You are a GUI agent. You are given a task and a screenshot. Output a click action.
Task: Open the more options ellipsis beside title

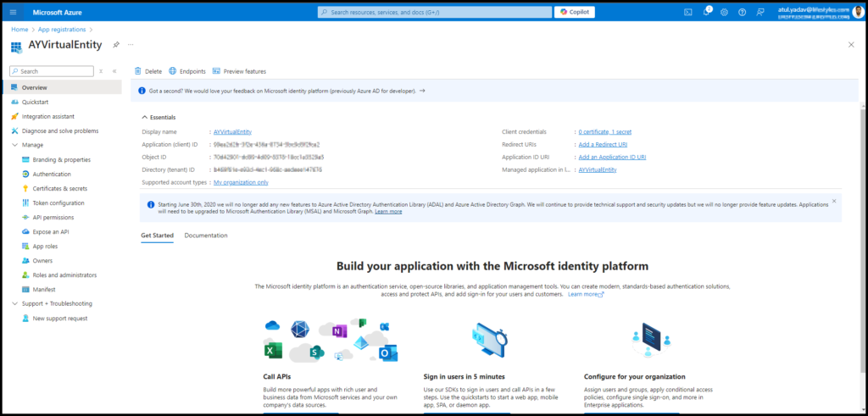click(131, 44)
